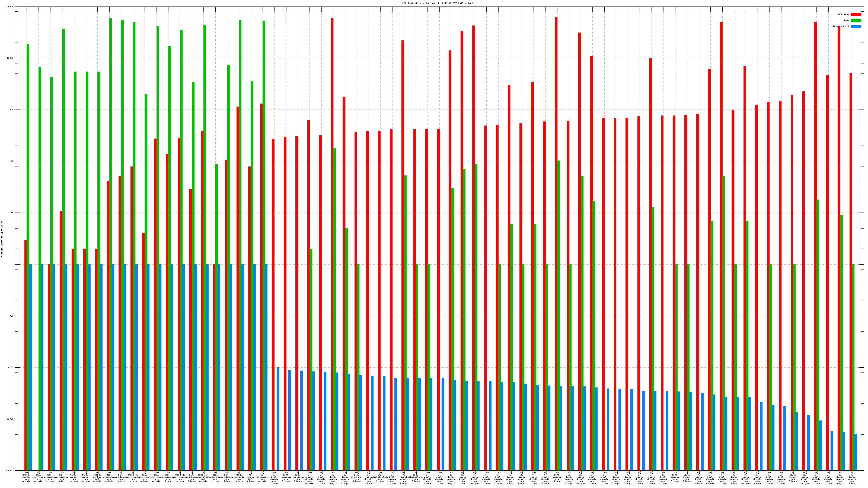Select the dnsbl-3.uceprotect.net origin x-axis label
868x488 pixels.
[133, 477]
